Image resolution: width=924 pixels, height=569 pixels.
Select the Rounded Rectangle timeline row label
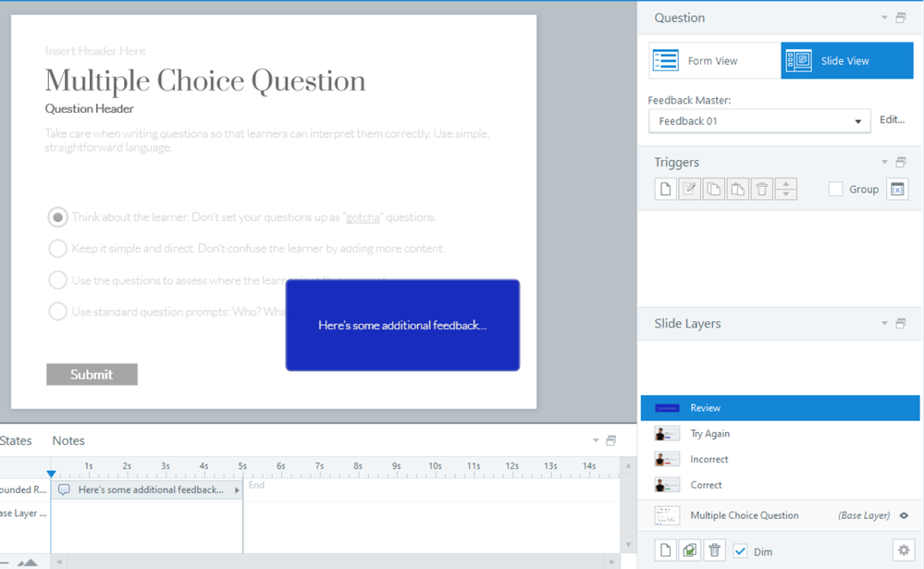(23, 489)
